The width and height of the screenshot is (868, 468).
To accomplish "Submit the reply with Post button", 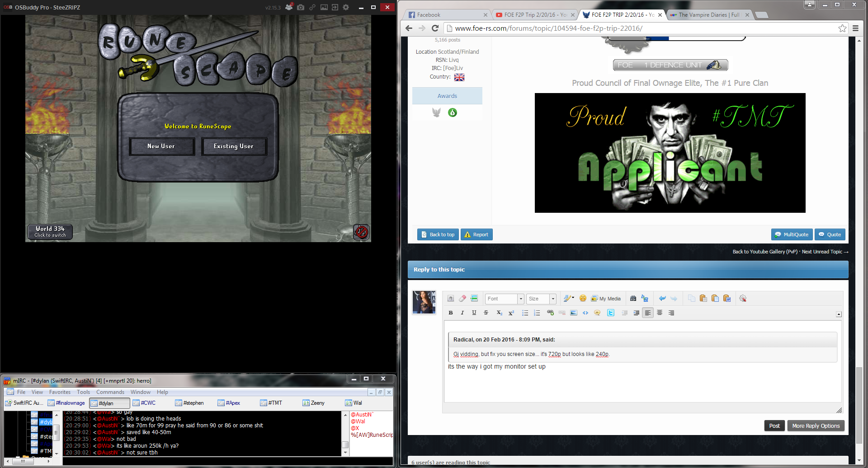I will point(774,426).
